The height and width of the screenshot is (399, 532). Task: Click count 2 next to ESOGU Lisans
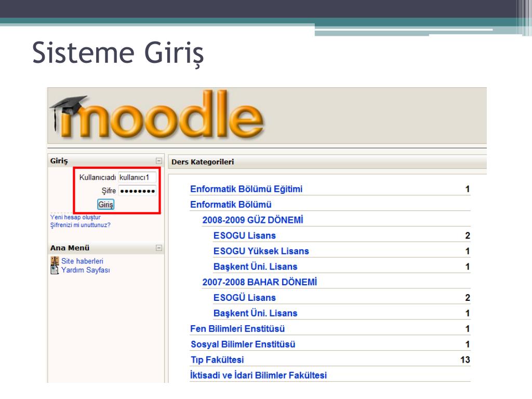click(x=468, y=235)
